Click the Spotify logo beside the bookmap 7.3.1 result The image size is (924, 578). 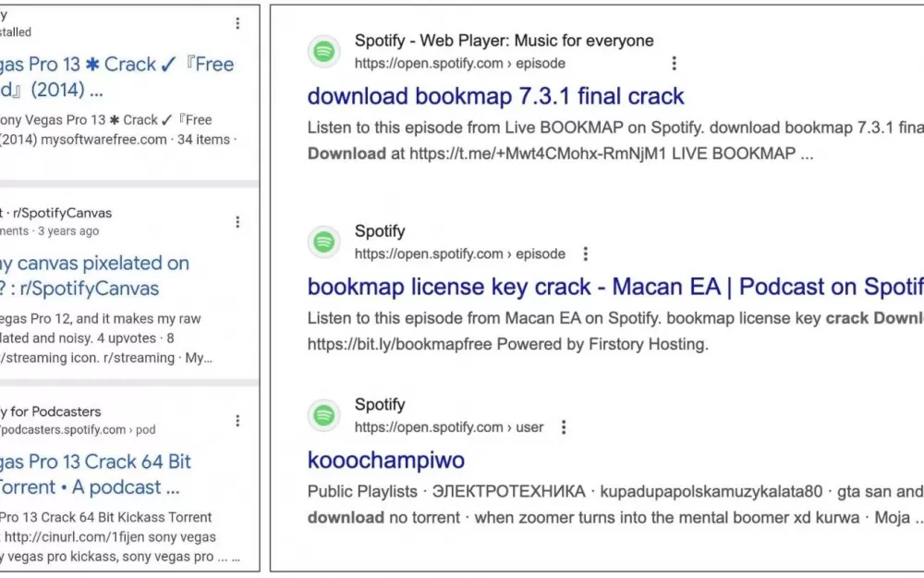(x=323, y=52)
